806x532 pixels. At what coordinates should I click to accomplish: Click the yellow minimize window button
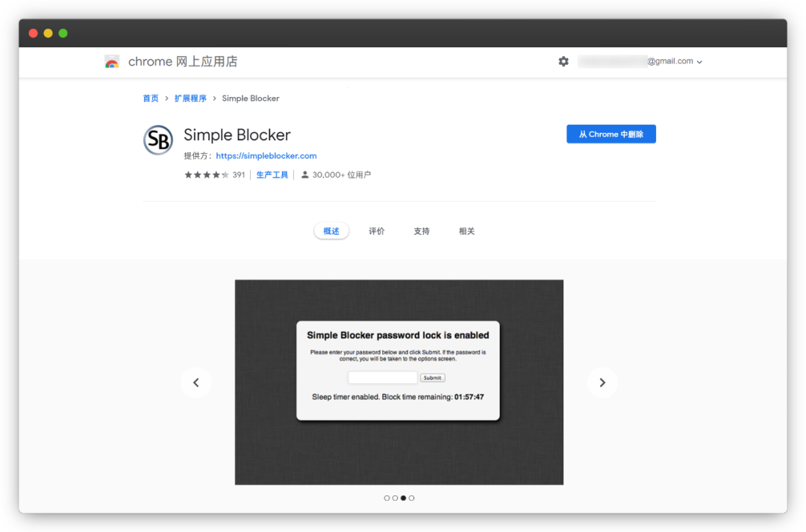tap(49, 34)
